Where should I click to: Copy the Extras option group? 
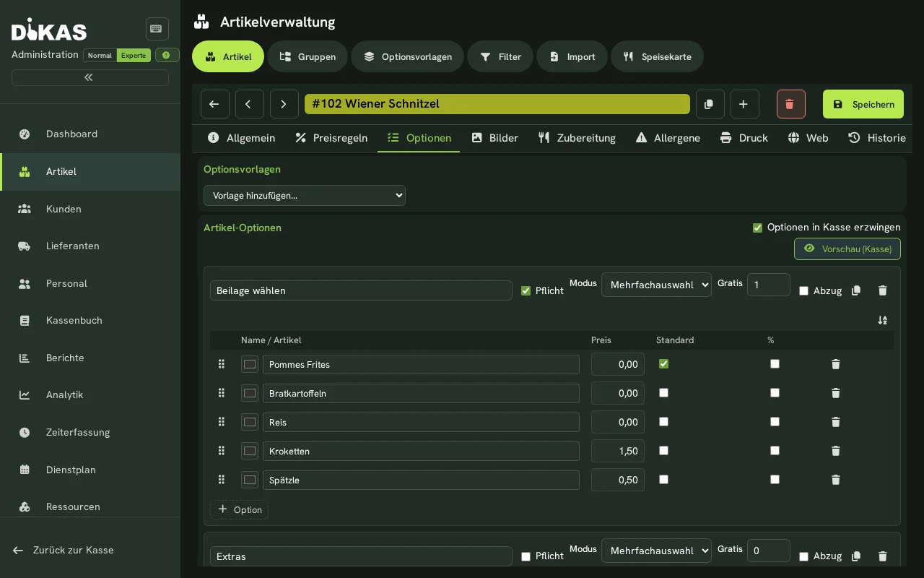[x=856, y=556]
